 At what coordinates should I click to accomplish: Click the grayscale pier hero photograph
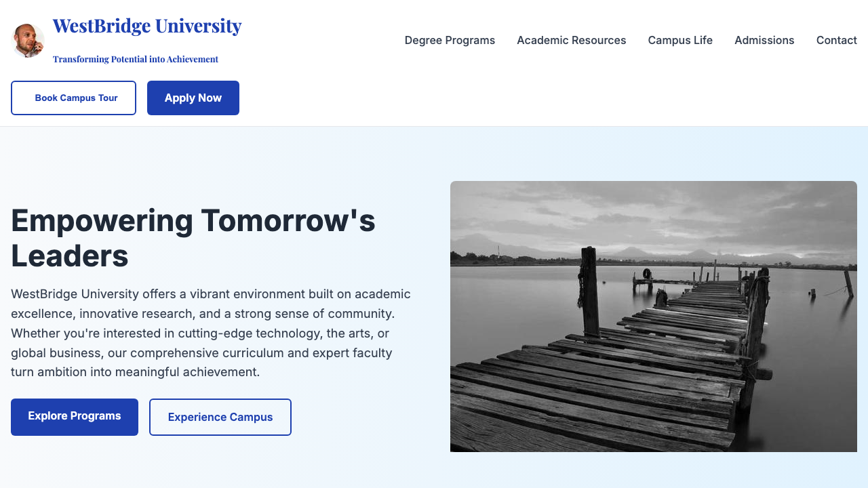(653, 317)
